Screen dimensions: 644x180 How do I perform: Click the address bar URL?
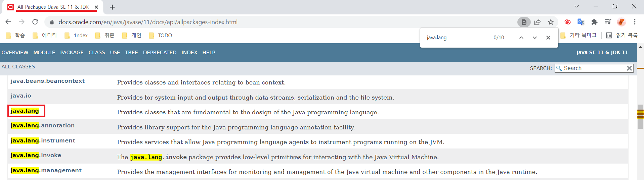coord(148,22)
